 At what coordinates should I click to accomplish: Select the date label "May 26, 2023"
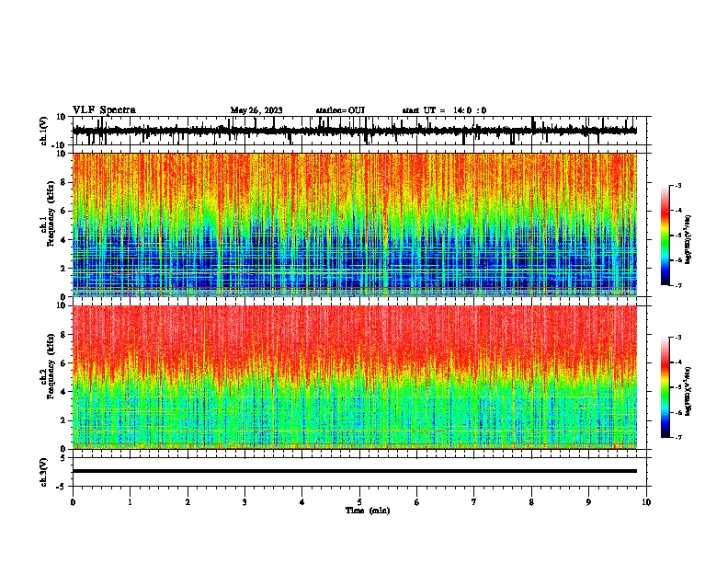point(256,110)
